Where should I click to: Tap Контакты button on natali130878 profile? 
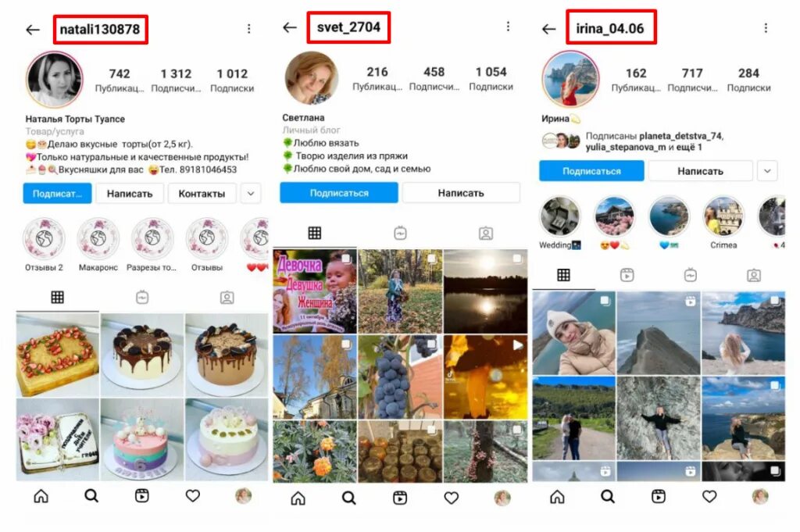(202, 193)
